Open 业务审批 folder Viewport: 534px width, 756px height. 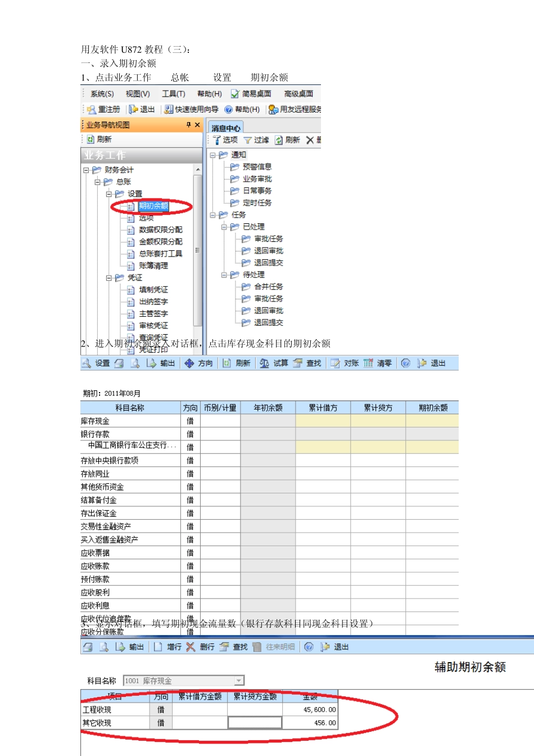coord(251,179)
